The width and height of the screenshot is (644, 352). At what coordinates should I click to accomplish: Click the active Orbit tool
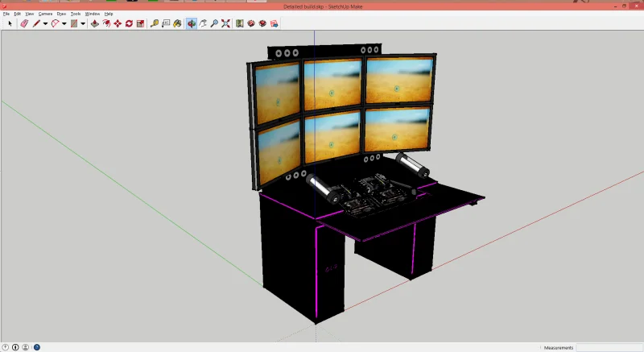coord(192,24)
